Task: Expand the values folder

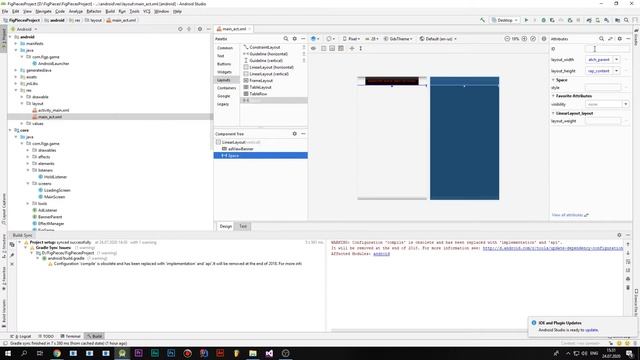Action: [x=22, y=123]
